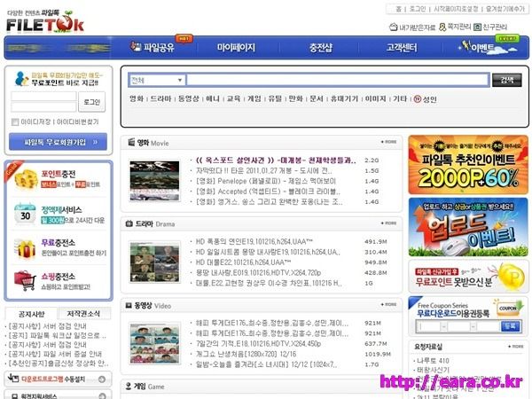
Task: Click the 게임 Game section icon
Action: click(x=129, y=386)
